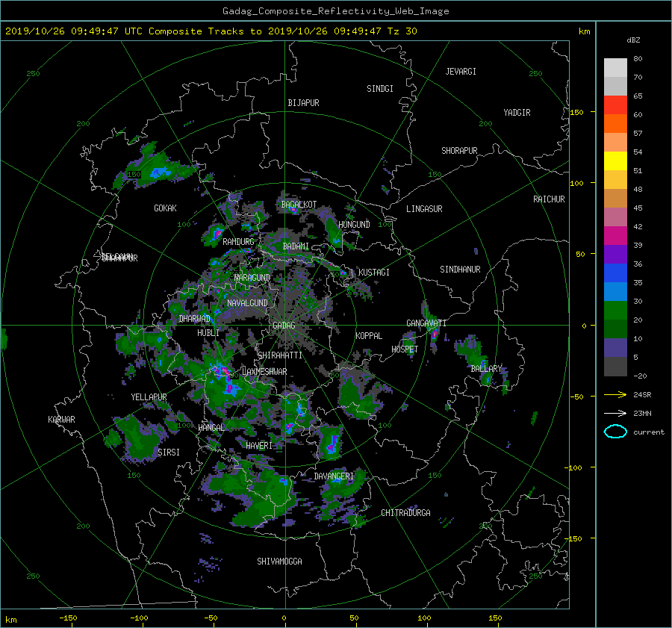
Task: Click the NARAGUND city label
Action: (x=252, y=278)
